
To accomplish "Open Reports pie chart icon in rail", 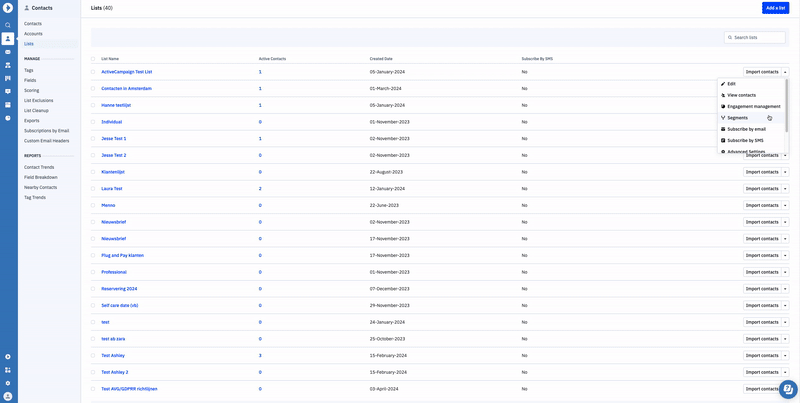I will pyautogui.click(x=8, y=118).
